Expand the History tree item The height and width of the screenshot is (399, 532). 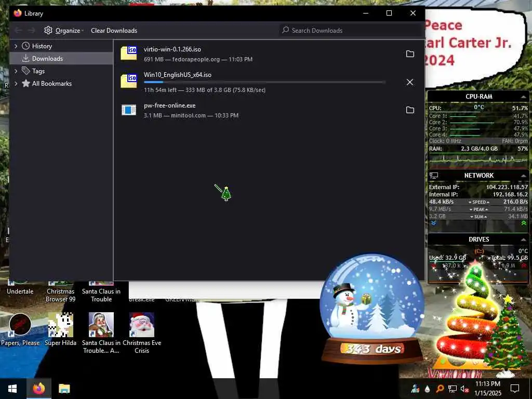16,46
